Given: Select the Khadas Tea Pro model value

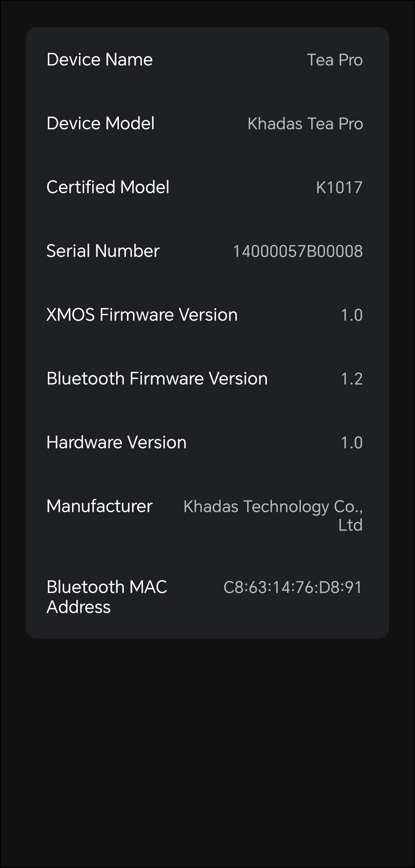Looking at the screenshot, I should tap(305, 124).
